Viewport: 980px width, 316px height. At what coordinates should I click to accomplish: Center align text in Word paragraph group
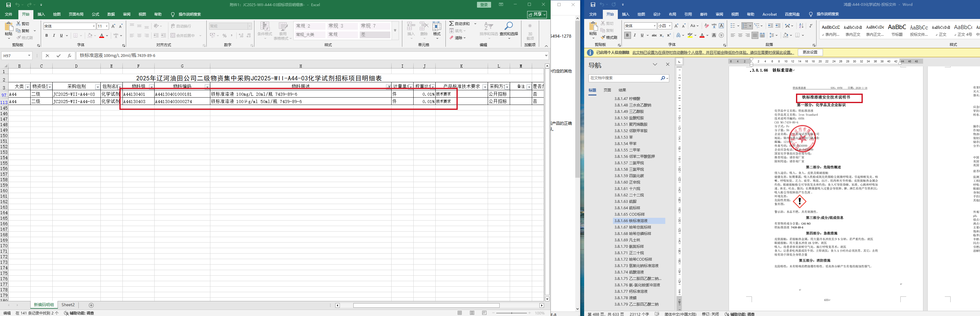[740, 35]
